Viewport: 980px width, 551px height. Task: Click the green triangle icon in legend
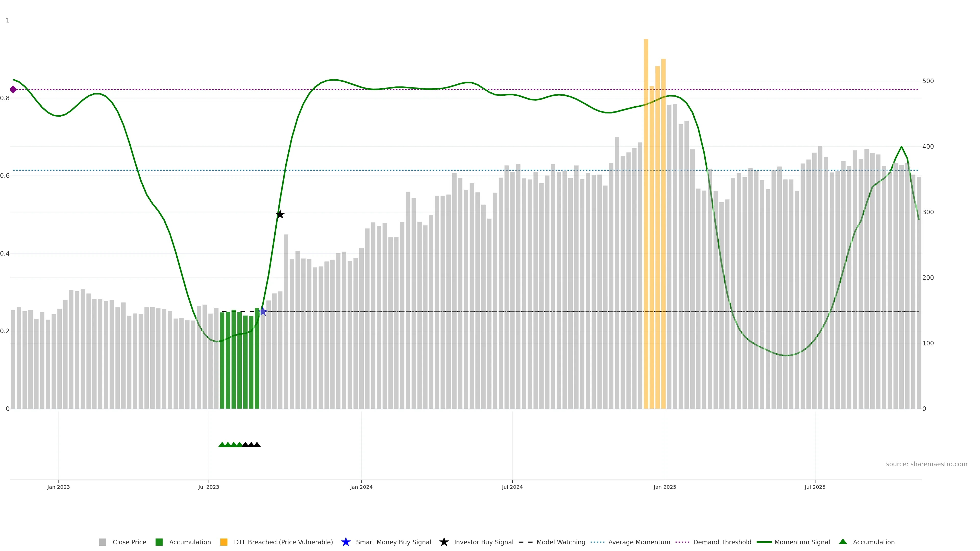(843, 542)
